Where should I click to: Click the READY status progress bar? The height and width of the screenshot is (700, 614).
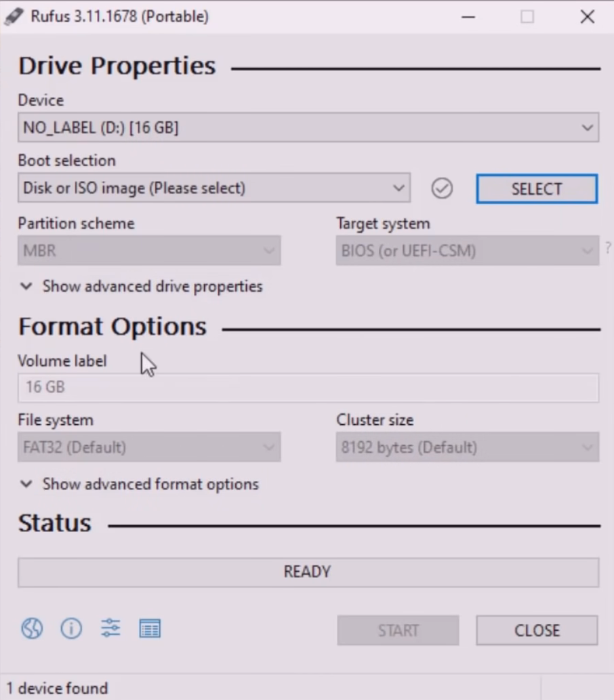tap(308, 573)
